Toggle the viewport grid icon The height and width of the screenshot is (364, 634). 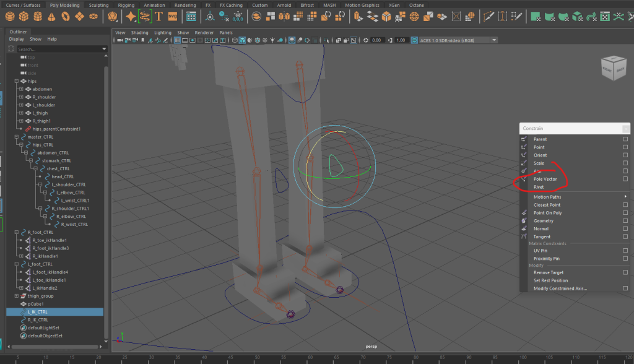[177, 40]
